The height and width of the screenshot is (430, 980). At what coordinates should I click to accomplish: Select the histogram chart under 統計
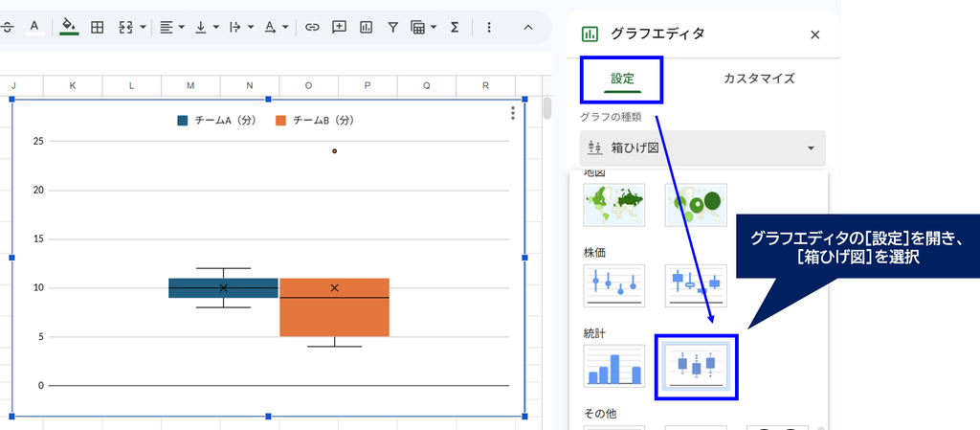pyautogui.click(x=614, y=366)
